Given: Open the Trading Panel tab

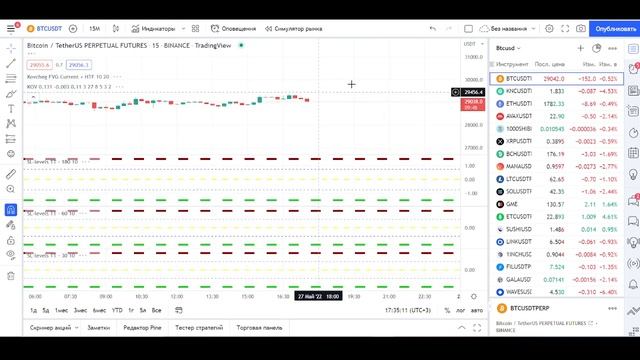Looking at the screenshot, I should [259, 328].
